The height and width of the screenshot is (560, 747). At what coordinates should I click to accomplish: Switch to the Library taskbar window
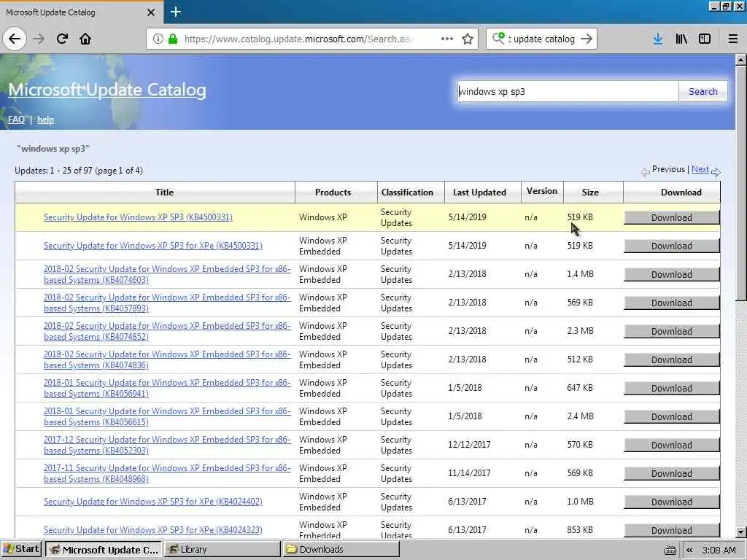click(x=222, y=550)
